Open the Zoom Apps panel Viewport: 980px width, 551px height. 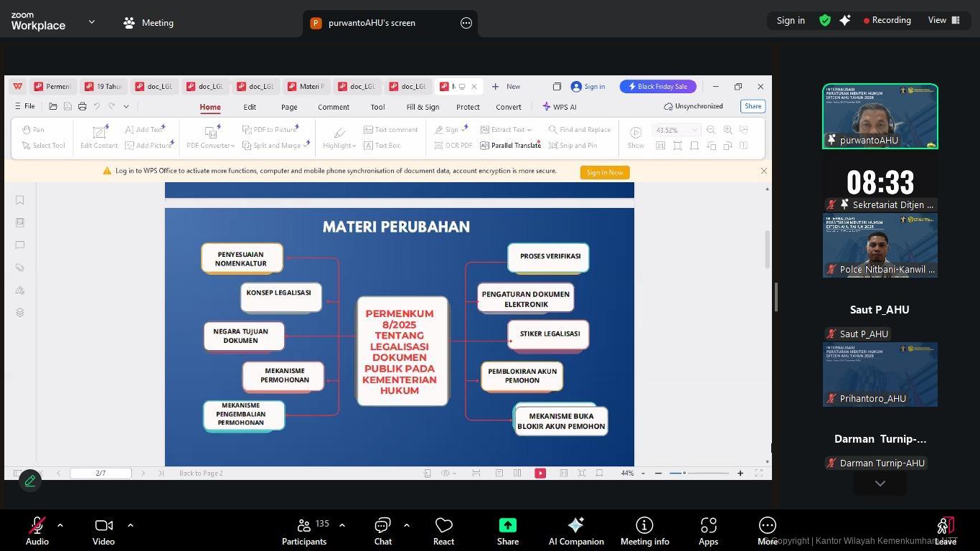(708, 531)
